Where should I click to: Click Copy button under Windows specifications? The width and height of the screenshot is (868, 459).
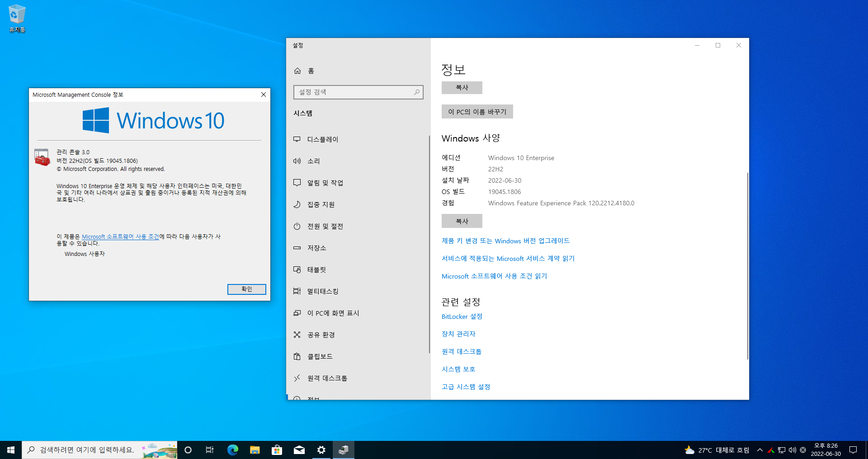[462, 221]
